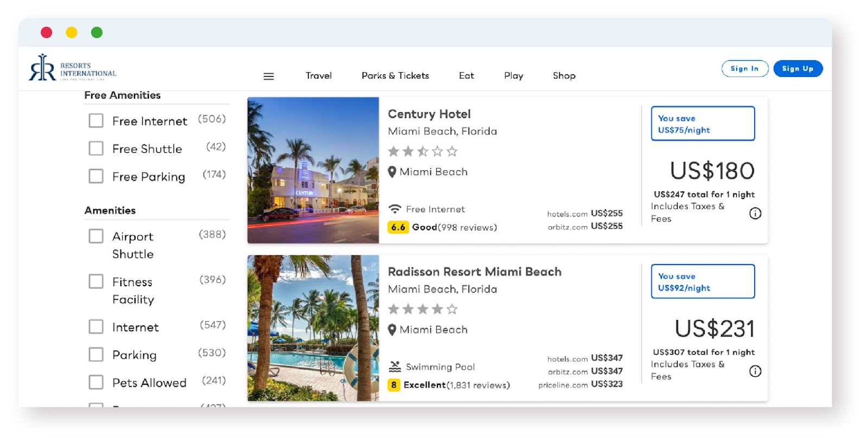Open the hamburger menu icon

(269, 76)
